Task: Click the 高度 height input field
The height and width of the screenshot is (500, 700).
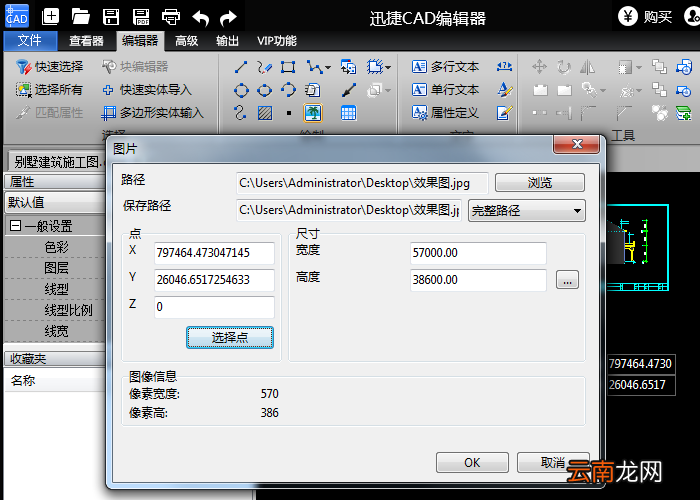Action: [478, 280]
